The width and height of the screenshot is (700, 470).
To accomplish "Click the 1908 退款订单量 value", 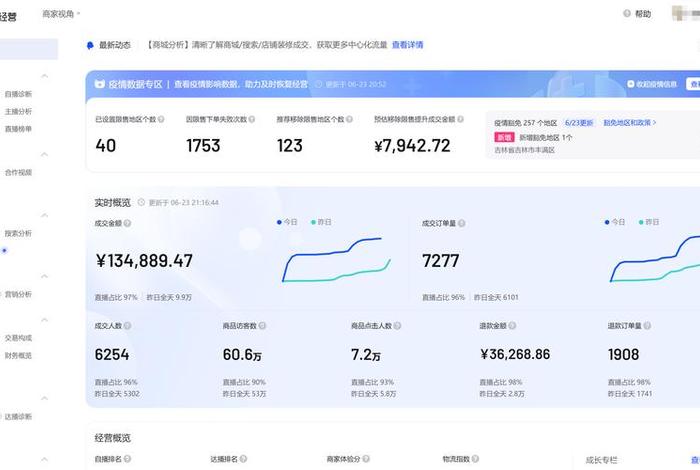I will coord(623,354).
